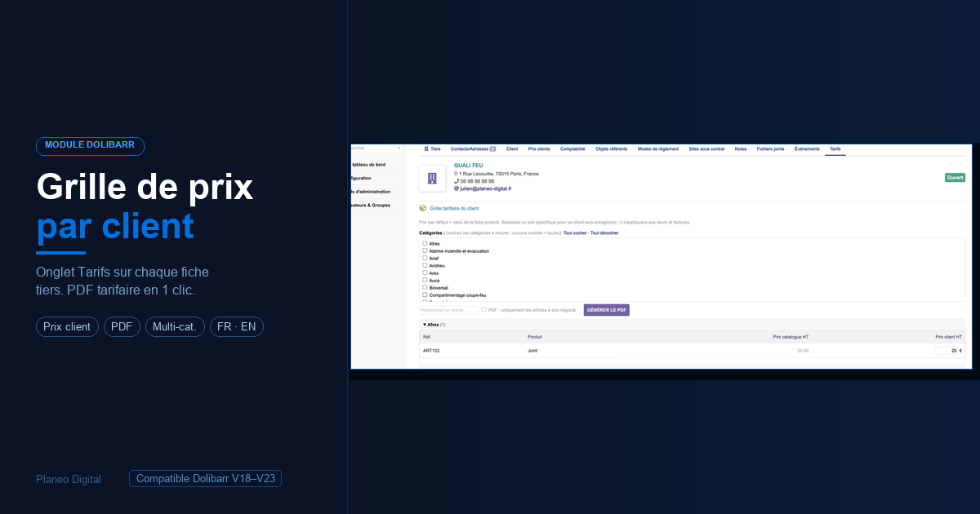The image size is (980, 514).
Task: Open the Client tab
Action: (x=512, y=149)
